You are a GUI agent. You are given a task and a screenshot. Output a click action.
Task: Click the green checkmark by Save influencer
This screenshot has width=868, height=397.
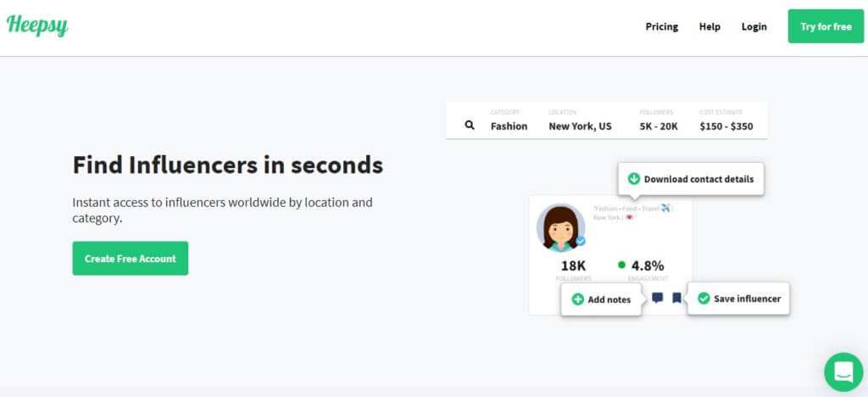pyautogui.click(x=703, y=299)
